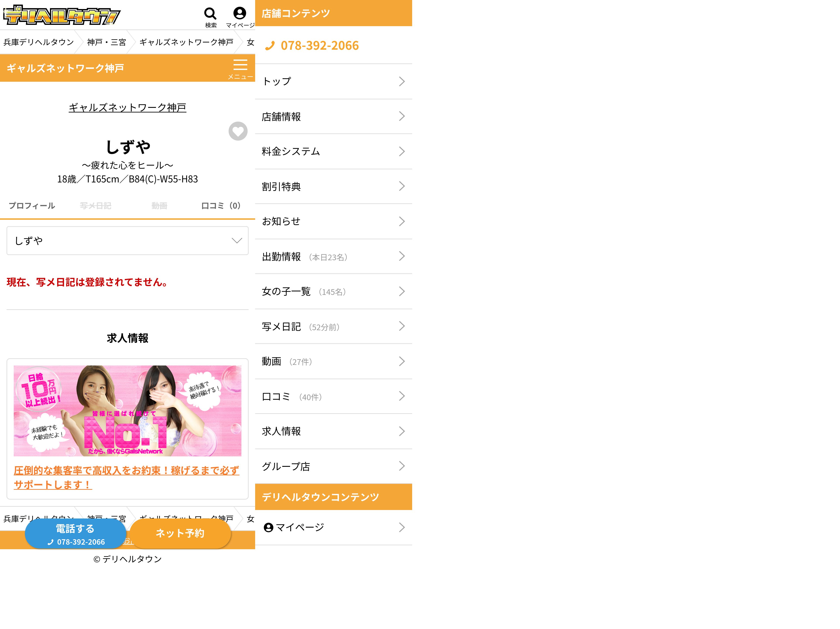Open マイページ in the side menu

[333, 527]
